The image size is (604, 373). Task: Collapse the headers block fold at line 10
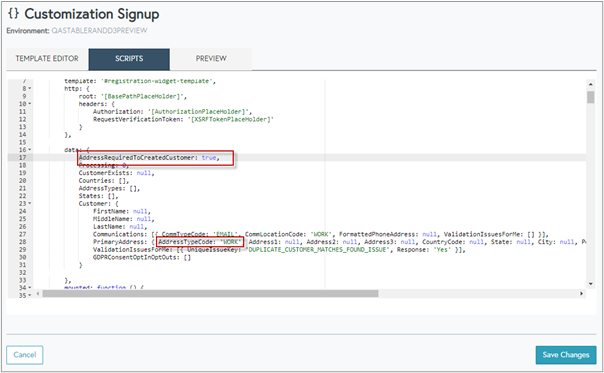pos(30,104)
